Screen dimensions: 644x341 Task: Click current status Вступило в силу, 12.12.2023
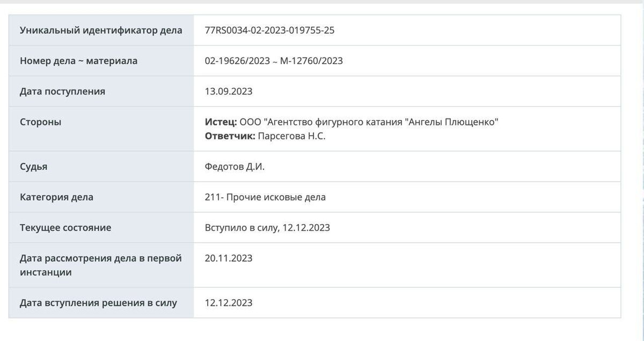267,228
